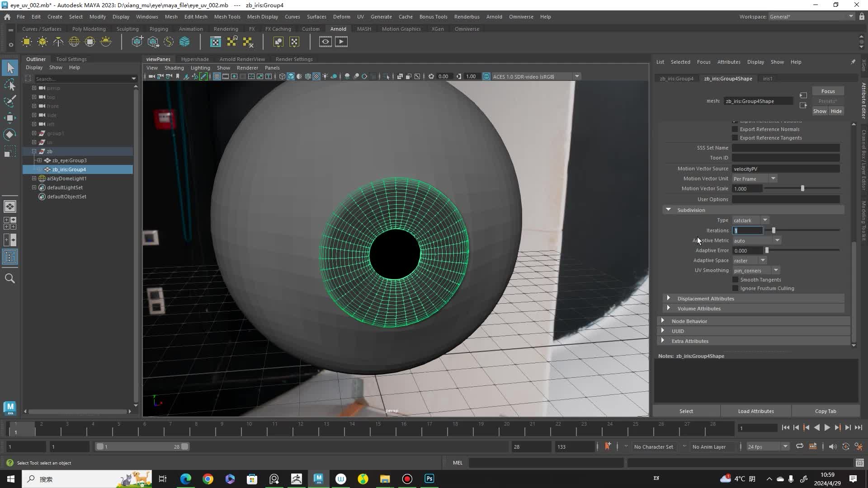The height and width of the screenshot is (488, 868).
Task: Click the Windows Start button
Action: coord(11,479)
